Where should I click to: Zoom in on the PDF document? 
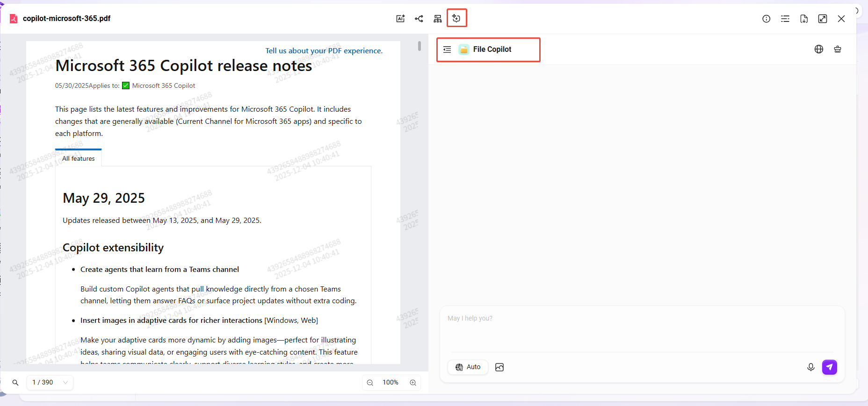[413, 383]
